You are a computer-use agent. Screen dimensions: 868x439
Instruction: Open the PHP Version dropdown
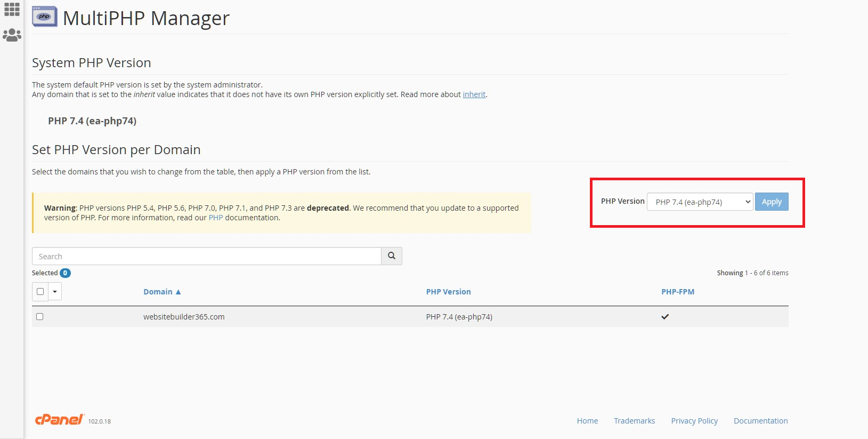(700, 202)
